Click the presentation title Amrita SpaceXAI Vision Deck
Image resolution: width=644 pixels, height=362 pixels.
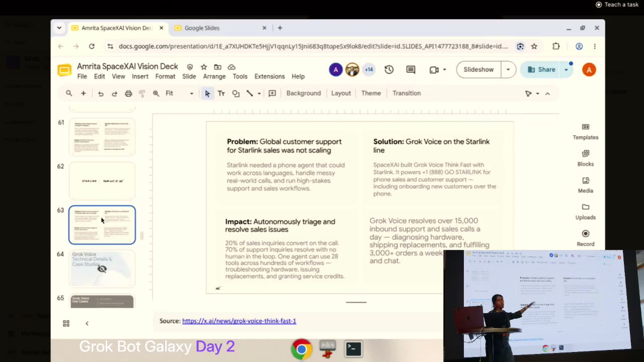click(127, 66)
